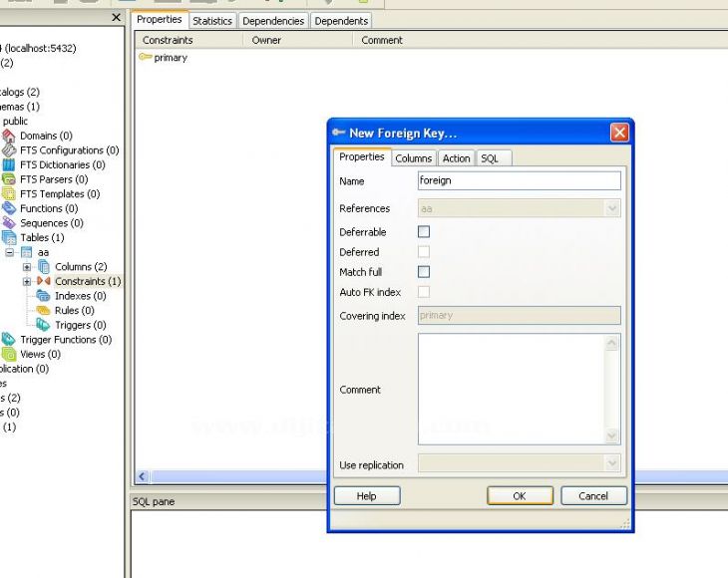The height and width of the screenshot is (578, 728).
Task: Close the object browser pane
Action: (116, 18)
